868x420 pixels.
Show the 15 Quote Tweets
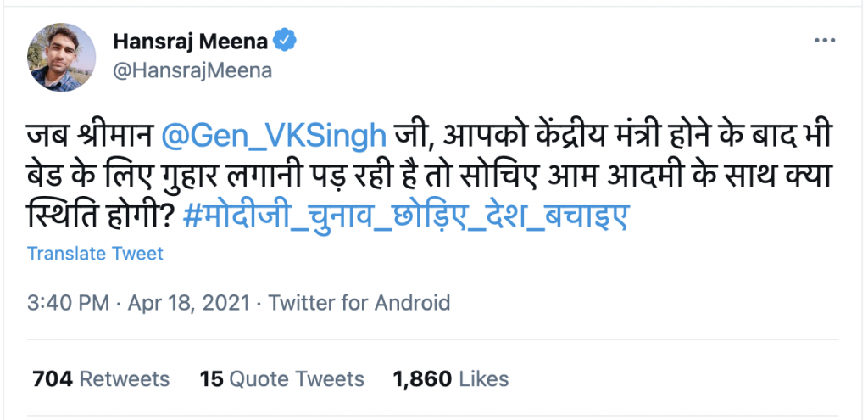pyautogui.click(x=282, y=378)
